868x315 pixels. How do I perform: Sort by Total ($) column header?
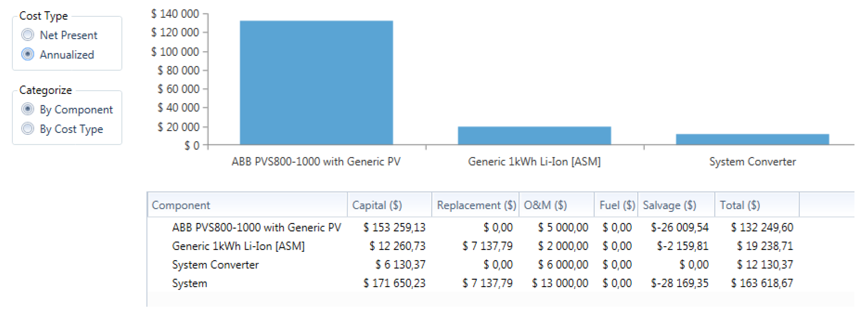coord(757,205)
